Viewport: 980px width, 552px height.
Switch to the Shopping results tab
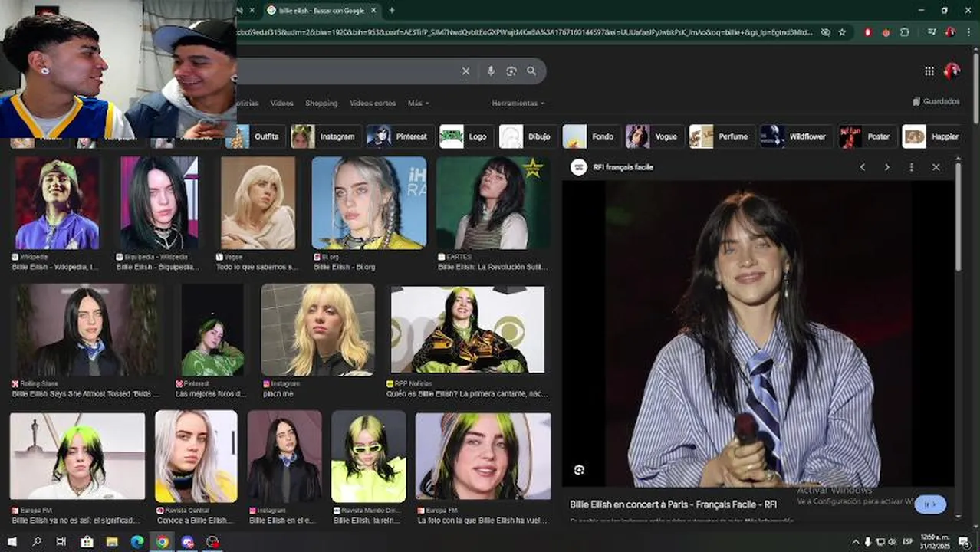321,103
